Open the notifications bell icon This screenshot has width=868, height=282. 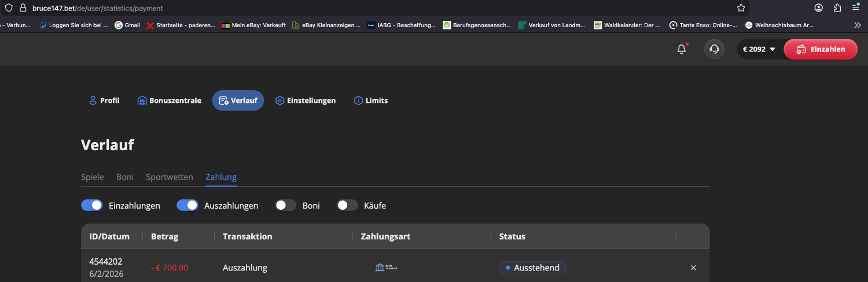682,50
